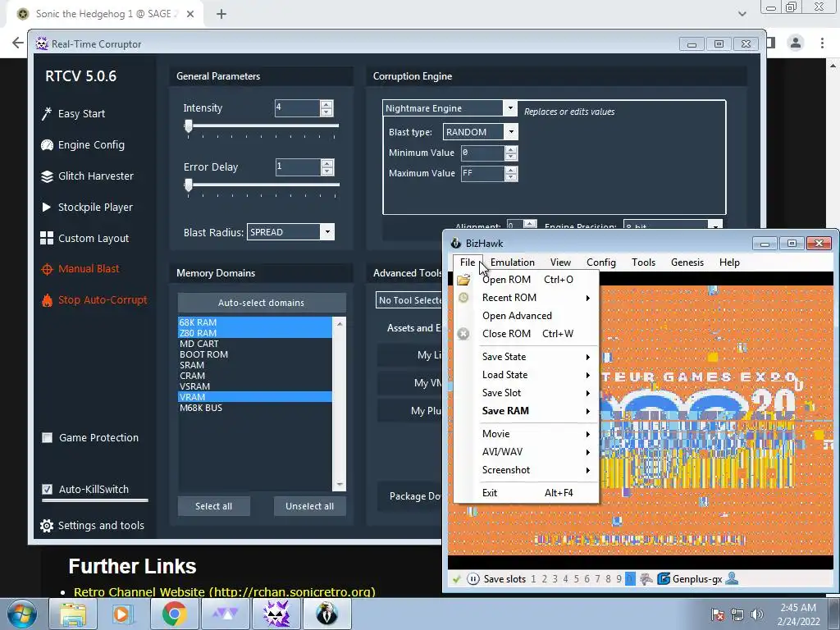Open the View menu in BizHawk

(560, 262)
